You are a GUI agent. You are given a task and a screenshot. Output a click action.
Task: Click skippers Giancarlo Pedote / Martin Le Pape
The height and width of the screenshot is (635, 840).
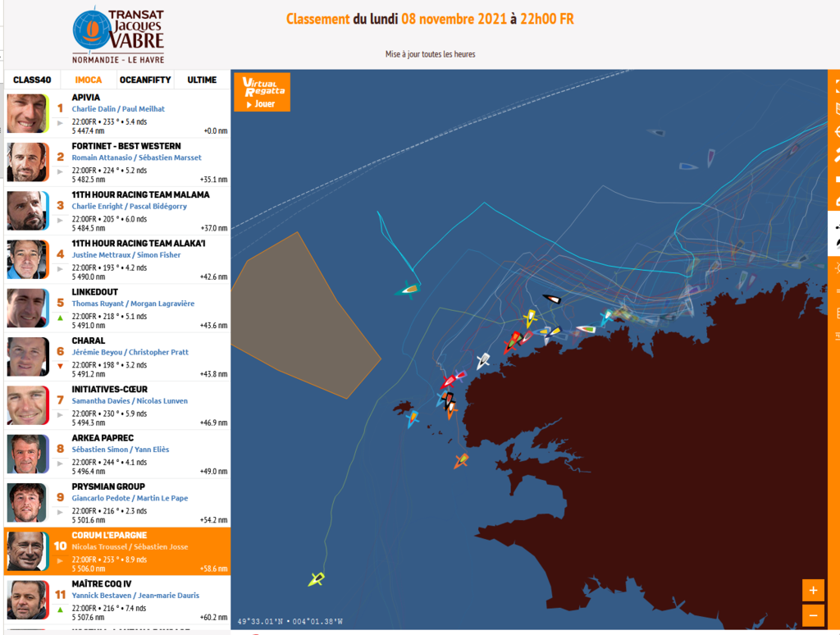(x=130, y=498)
